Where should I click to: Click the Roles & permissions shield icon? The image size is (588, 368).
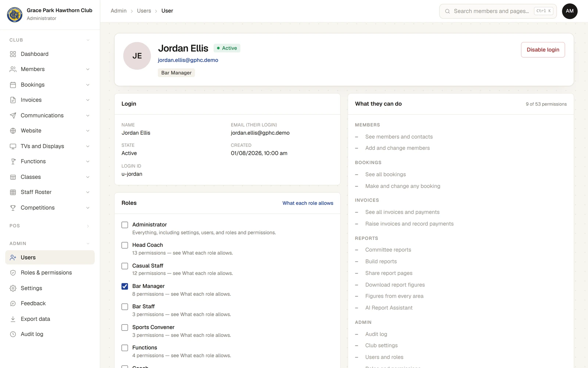pyautogui.click(x=13, y=273)
